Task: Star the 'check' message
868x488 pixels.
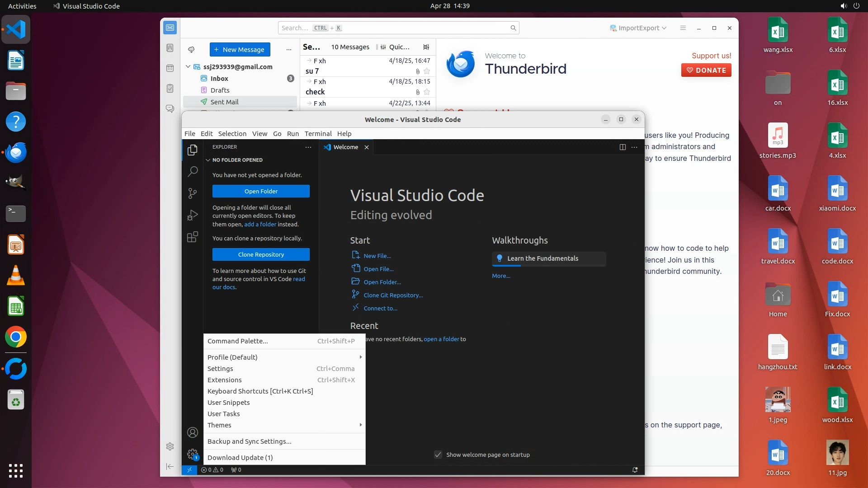Action: 427,92
